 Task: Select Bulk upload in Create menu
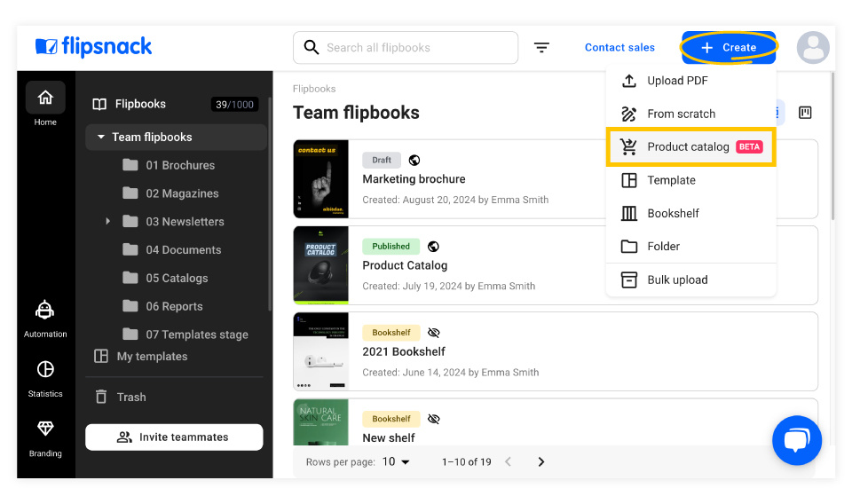[690, 280]
